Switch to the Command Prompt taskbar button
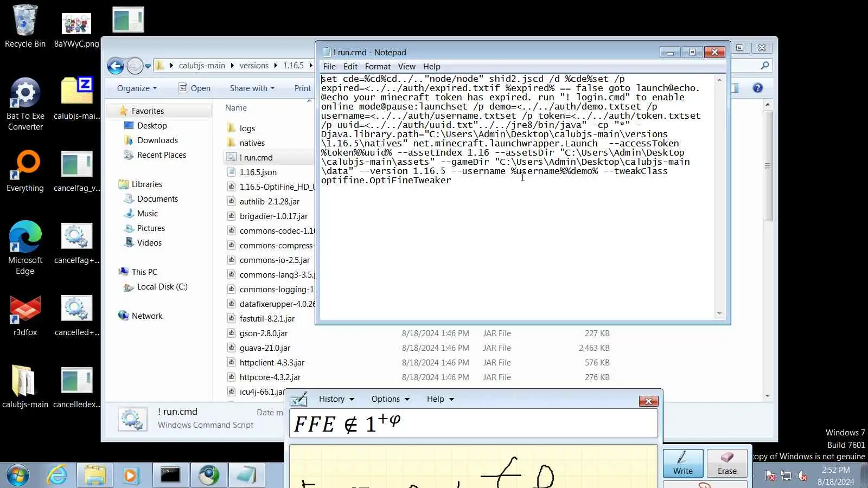 (170, 476)
